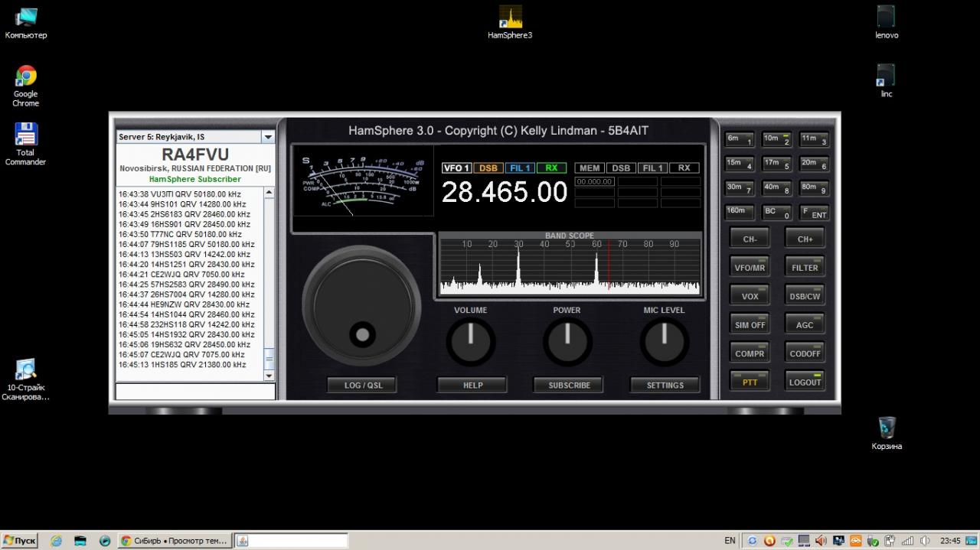Click the MEM memory indicator
The height and width of the screenshot is (550, 980).
click(590, 168)
